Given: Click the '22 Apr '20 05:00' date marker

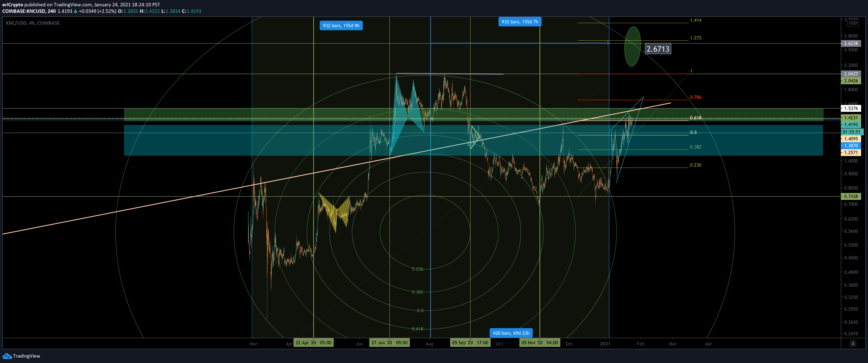Looking at the screenshot, I should 313,343.
